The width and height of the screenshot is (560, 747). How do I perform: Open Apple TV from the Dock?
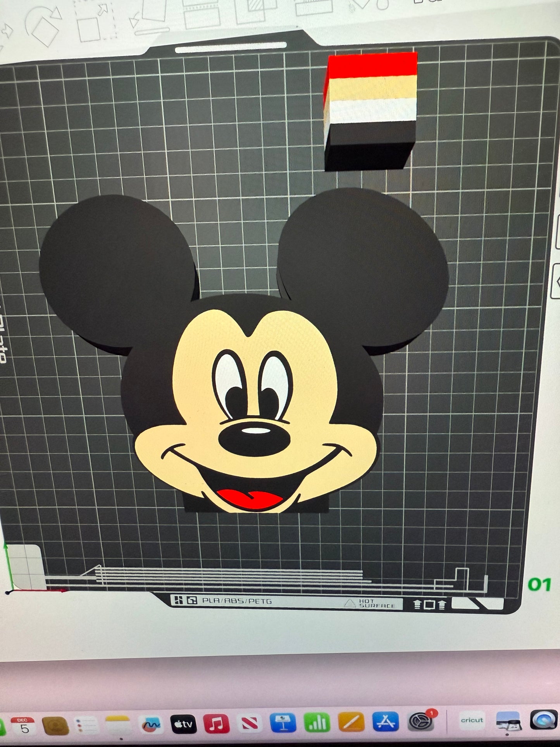(183, 724)
